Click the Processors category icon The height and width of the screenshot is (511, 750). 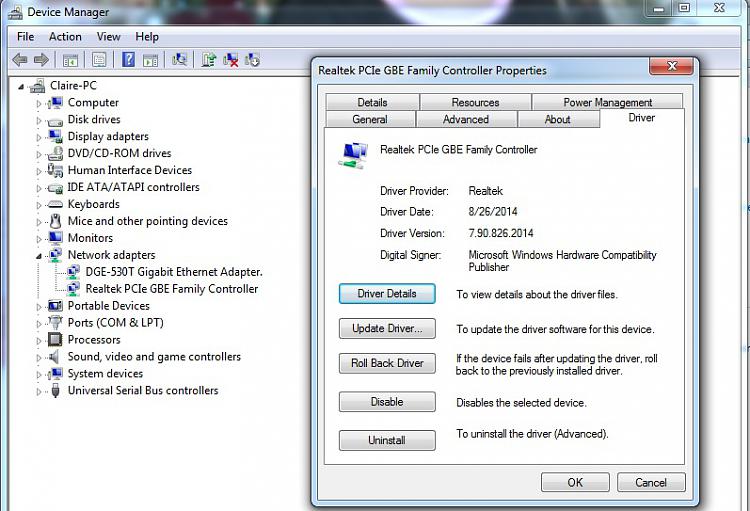point(55,340)
